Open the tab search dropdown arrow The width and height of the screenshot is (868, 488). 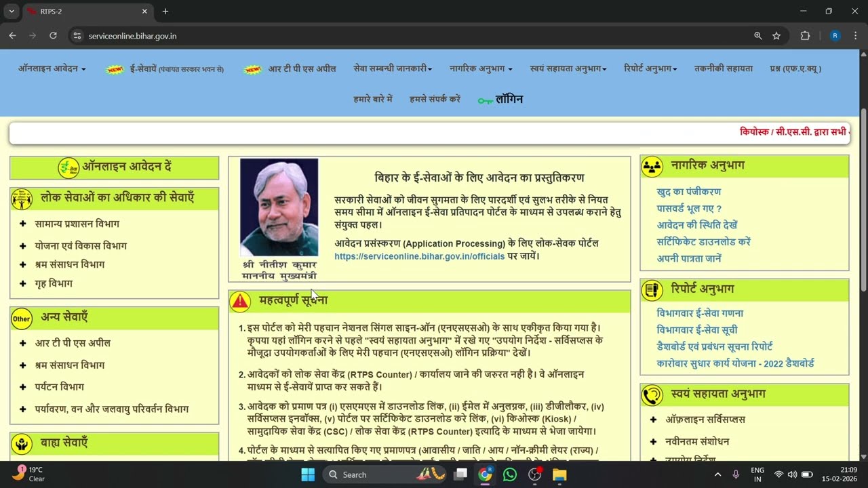[x=12, y=12]
